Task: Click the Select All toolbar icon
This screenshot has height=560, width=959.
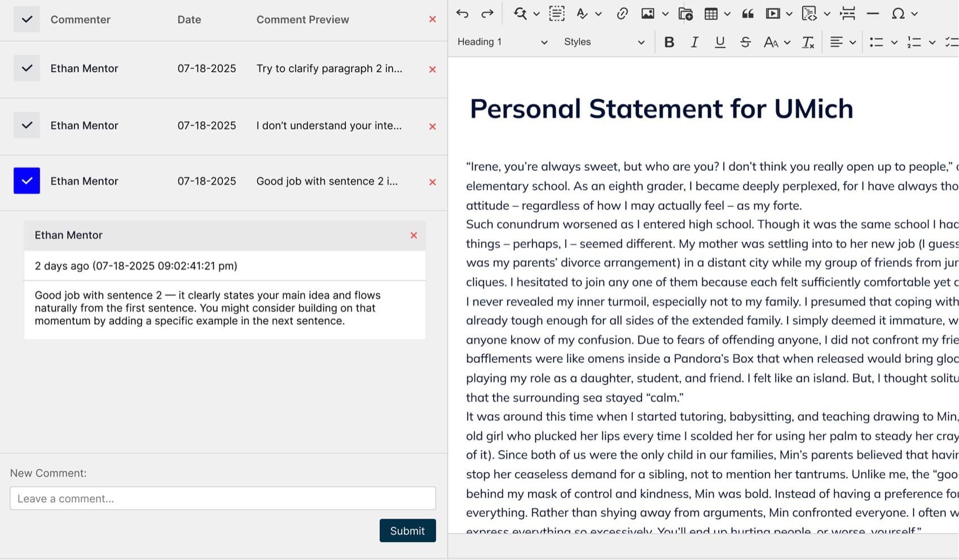Action: (557, 14)
